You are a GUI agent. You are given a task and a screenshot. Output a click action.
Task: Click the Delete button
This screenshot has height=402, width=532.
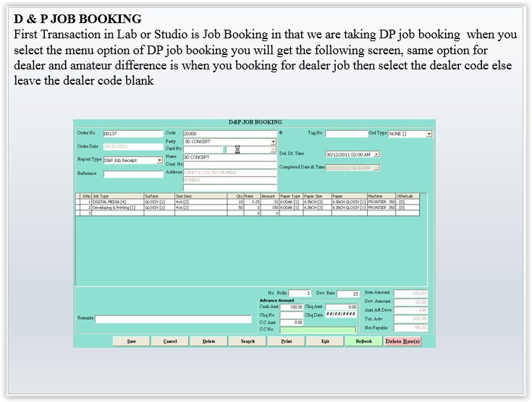point(208,341)
